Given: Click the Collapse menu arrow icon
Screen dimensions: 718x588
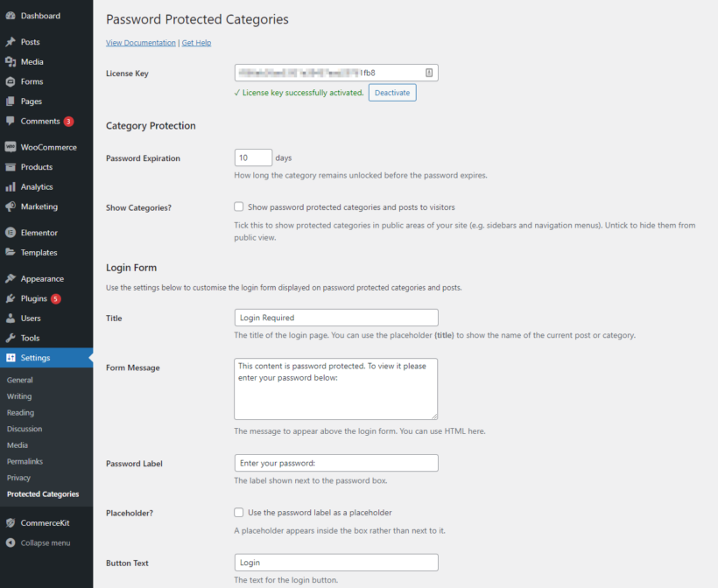Looking at the screenshot, I should coord(11,542).
